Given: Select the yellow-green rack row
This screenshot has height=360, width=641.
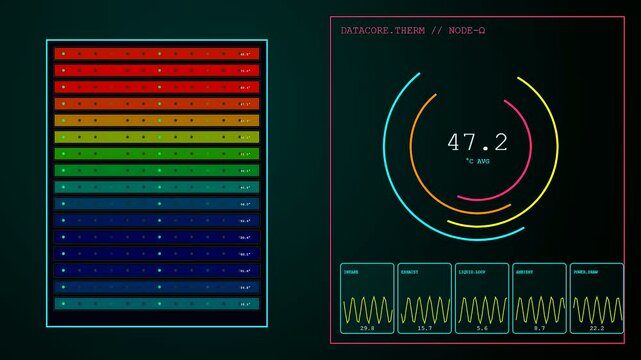Looking at the screenshot, I should (157, 137).
